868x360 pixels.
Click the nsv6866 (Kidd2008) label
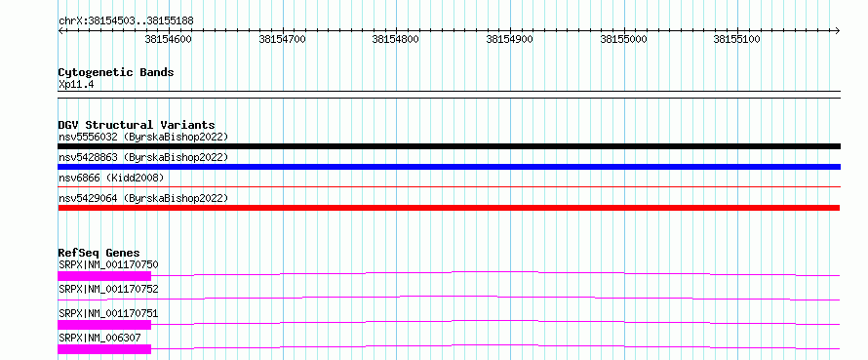pos(111,178)
